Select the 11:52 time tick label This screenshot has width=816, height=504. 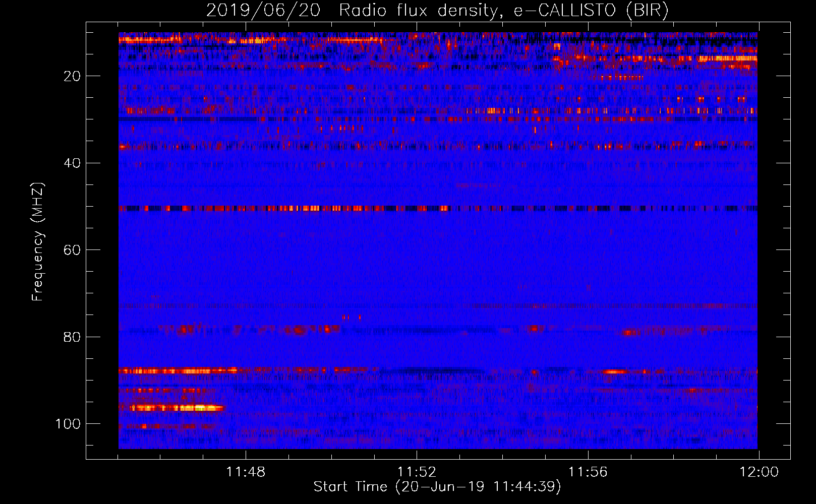[x=417, y=472]
